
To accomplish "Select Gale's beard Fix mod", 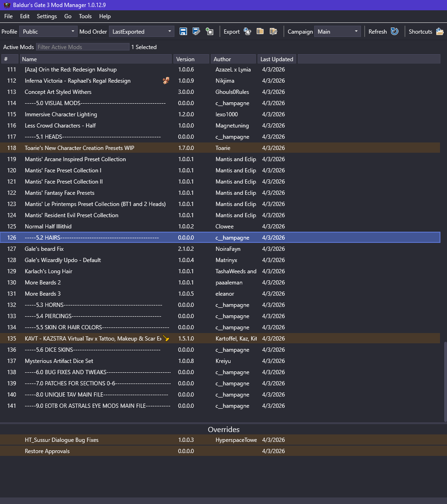I will 220,249.
